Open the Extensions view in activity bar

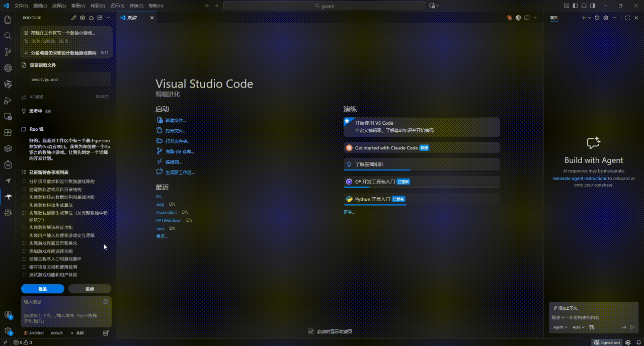tap(8, 133)
